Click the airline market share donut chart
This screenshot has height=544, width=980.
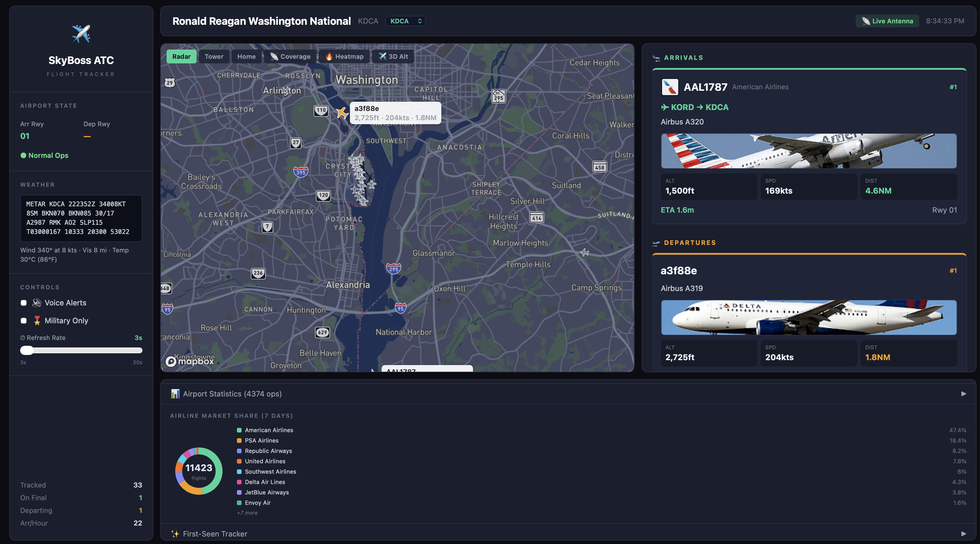[x=199, y=471]
